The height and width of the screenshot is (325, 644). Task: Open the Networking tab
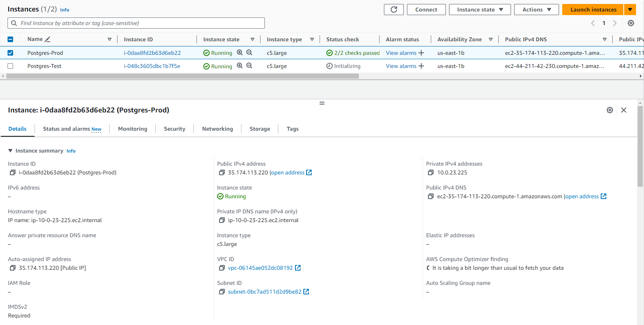click(218, 129)
